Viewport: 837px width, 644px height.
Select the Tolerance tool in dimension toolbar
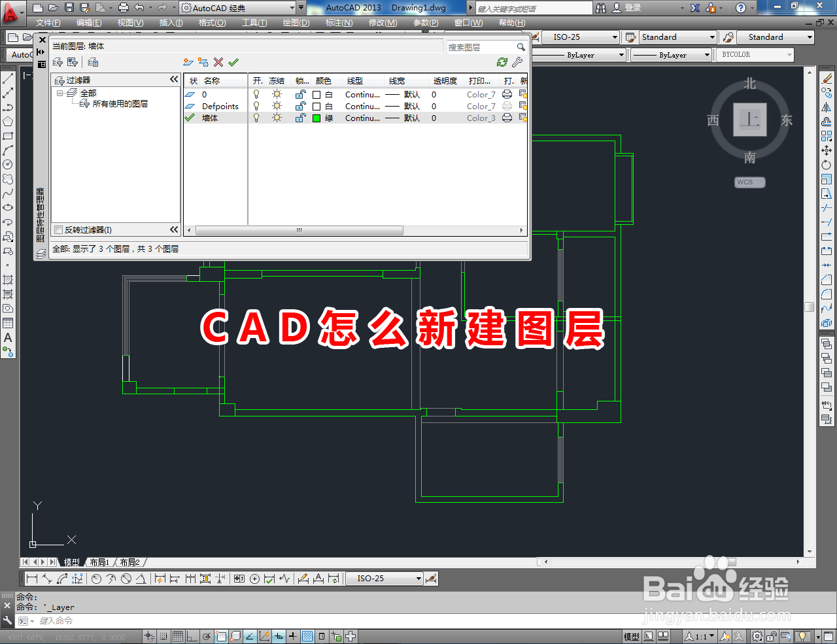[239, 579]
